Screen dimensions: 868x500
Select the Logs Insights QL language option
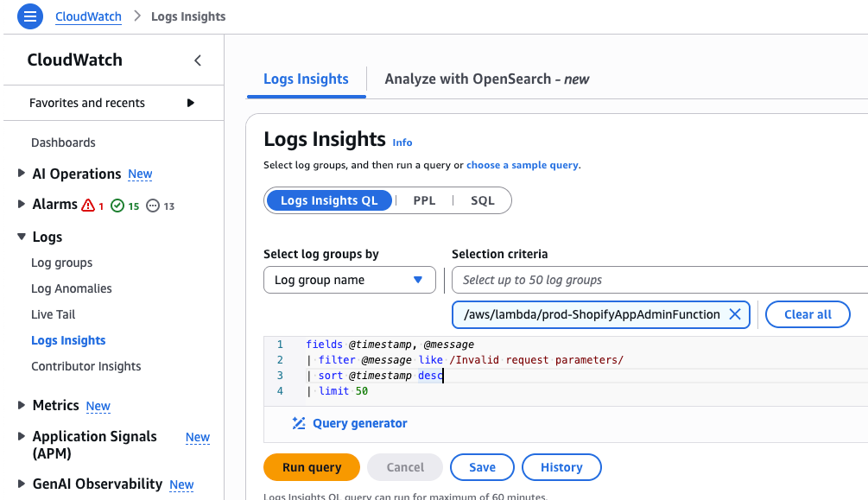click(x=329, y=200)
